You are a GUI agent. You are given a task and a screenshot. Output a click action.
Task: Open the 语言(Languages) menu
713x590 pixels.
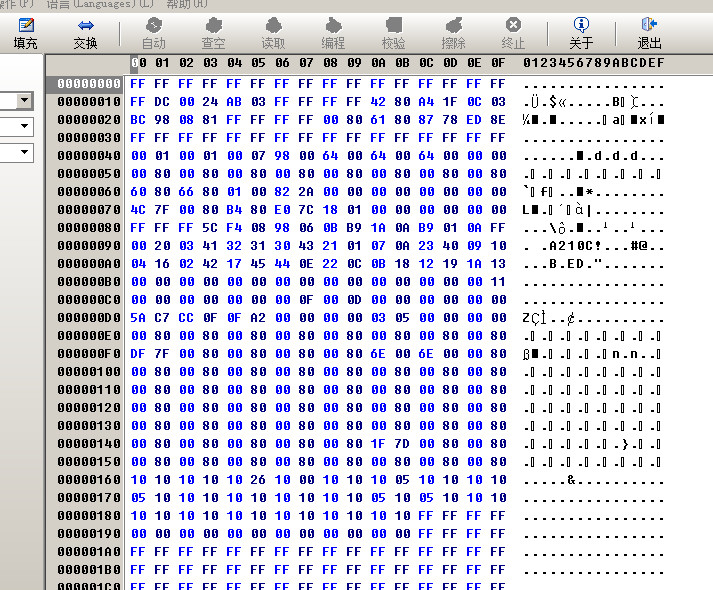pos(100,4)
